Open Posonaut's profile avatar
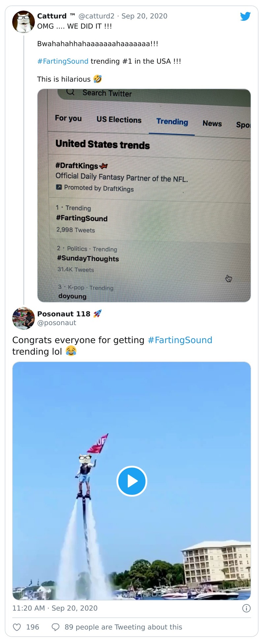Image resolution: width=264 pixels, height=644 pixels. click(23, 318)
